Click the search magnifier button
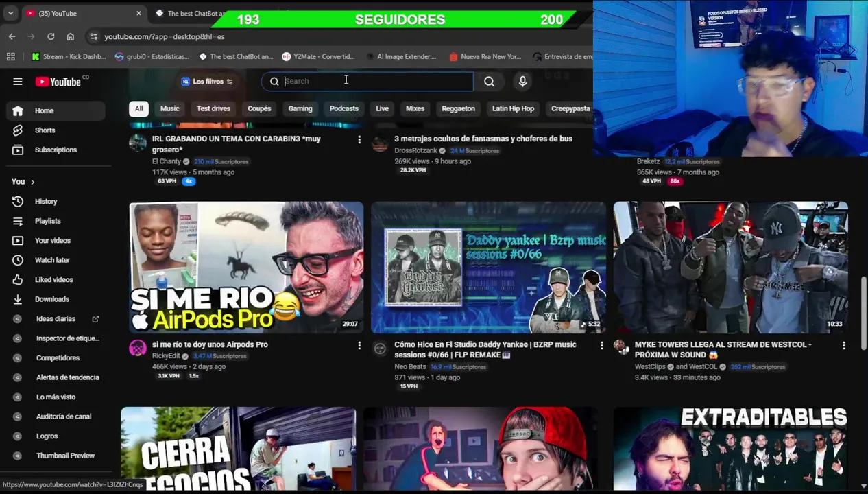868x494 pixels. pos(489,82)
